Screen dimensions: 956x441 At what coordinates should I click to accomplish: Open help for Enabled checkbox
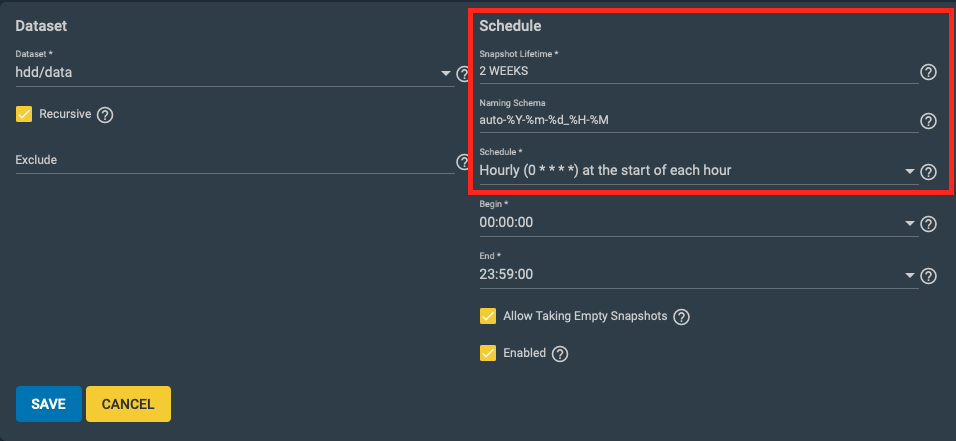click(560, 353)
